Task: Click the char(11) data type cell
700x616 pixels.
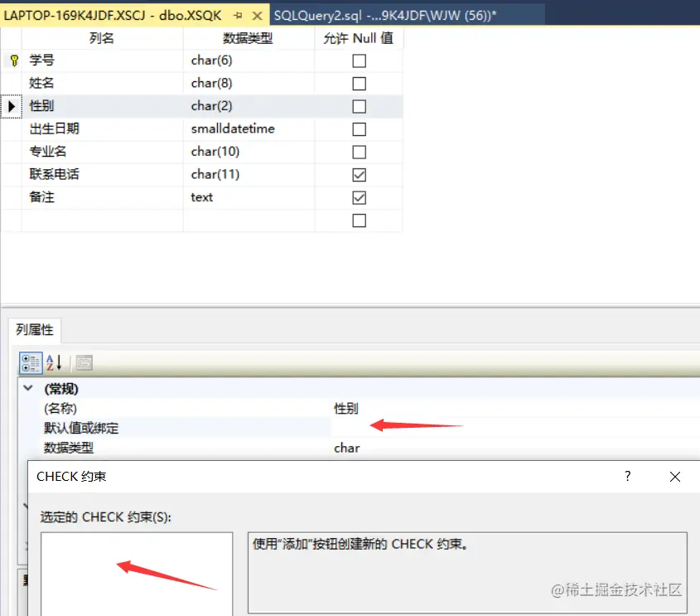Action: [249, 174]
